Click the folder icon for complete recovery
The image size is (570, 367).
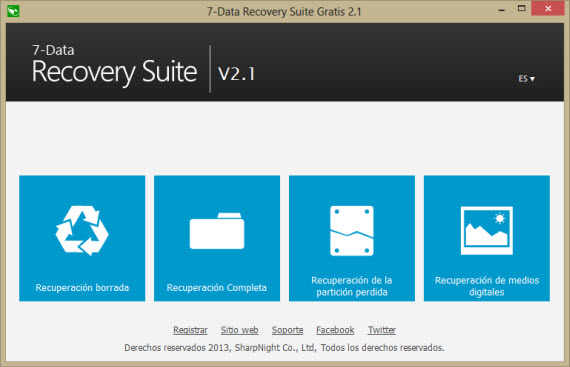[217, 231]
